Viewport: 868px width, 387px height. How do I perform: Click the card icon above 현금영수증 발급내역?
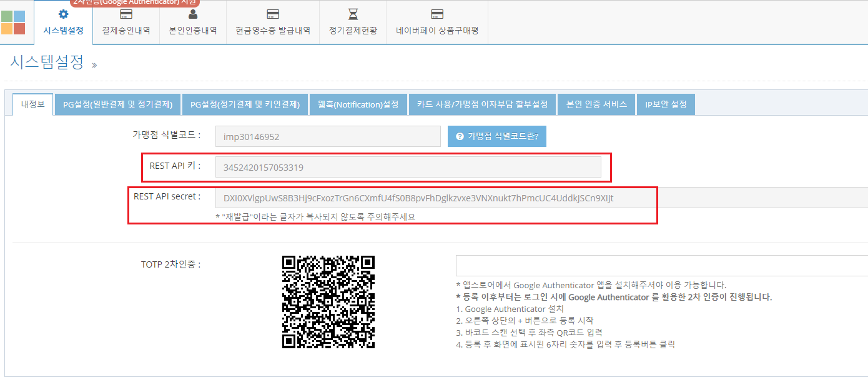point(273,14)
